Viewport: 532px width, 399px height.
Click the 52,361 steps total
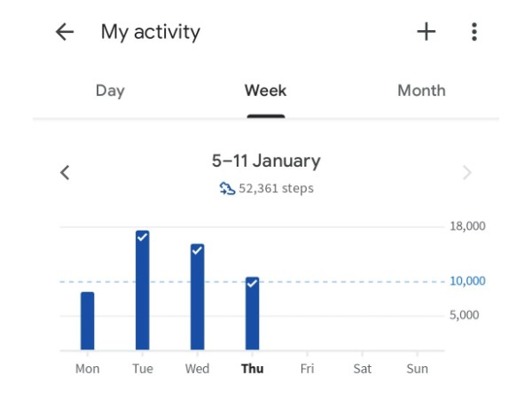276,188
